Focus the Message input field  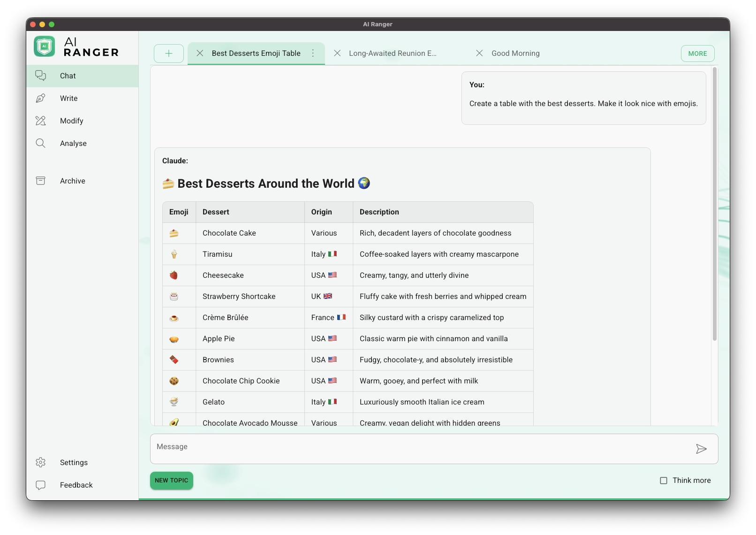(422, 449)
